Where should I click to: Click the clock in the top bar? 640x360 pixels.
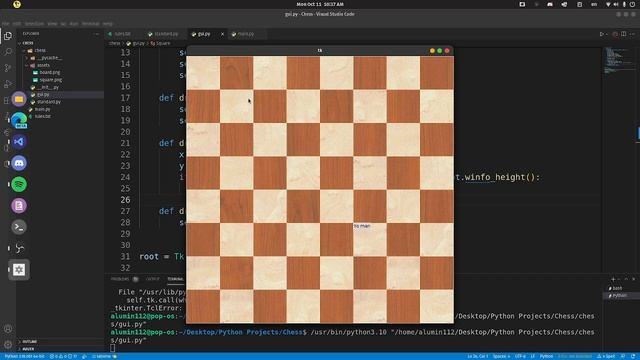pos(320,4)
